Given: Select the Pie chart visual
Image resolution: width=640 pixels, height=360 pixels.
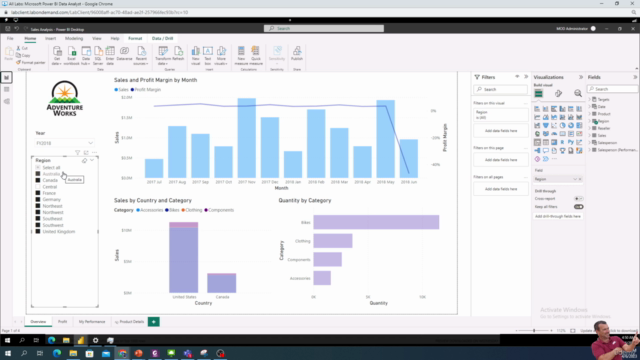Looking at the screenshot, I should (562, 125).
